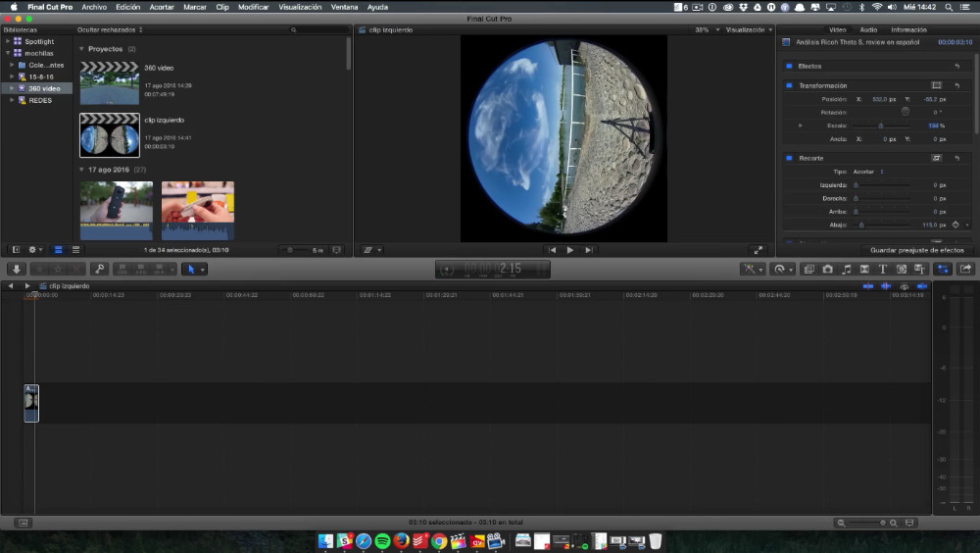This screenshot has height=553, width=980.
Task: Open the enhancements magic wand menu
Action: click(x=752, y=269)
